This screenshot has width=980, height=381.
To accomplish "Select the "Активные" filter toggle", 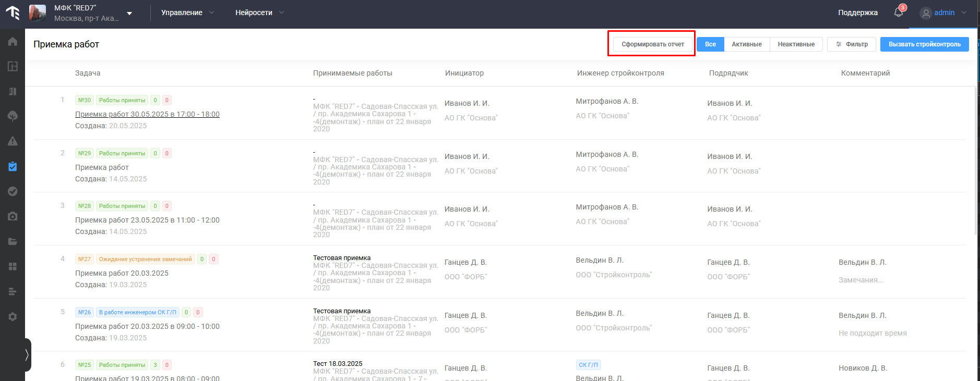I will [746, 44].
